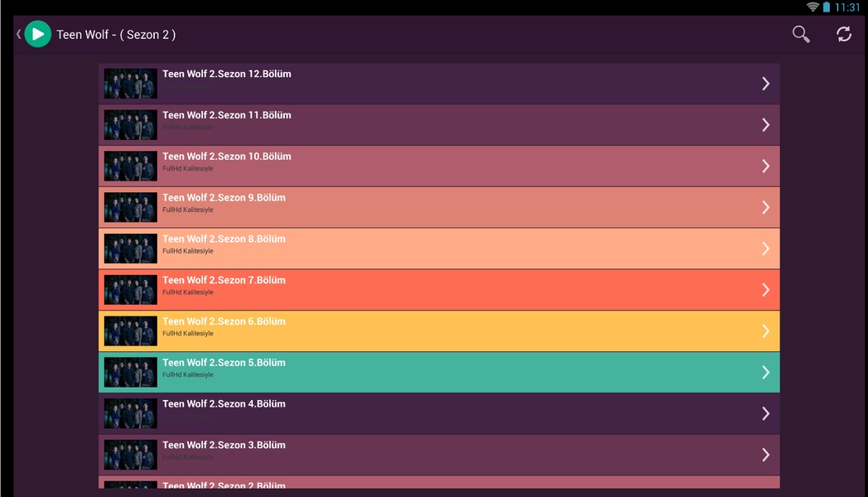Tap FullHd Kalitesiyle under 9.Bölüm
Viewport: 868px width, 497px height.
188,210
